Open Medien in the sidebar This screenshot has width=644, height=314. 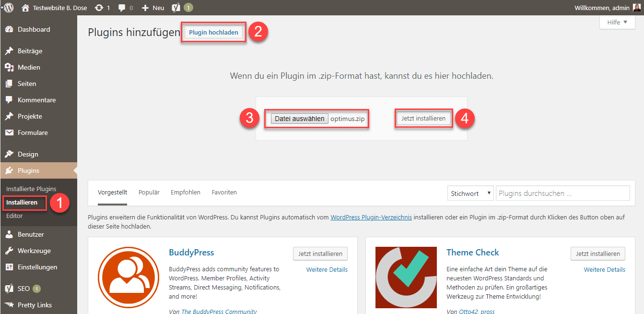[x=29, y=67]
